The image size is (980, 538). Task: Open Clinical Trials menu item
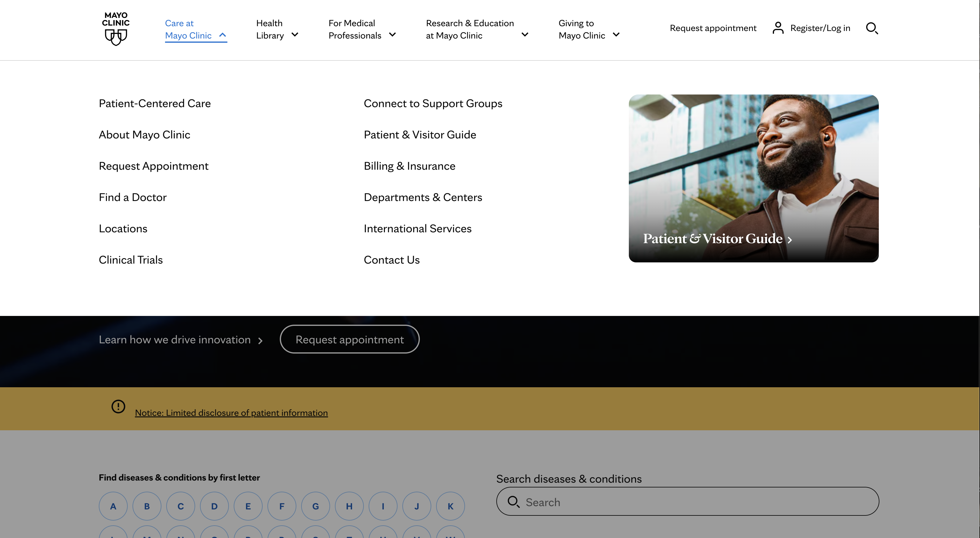point(130,260)
